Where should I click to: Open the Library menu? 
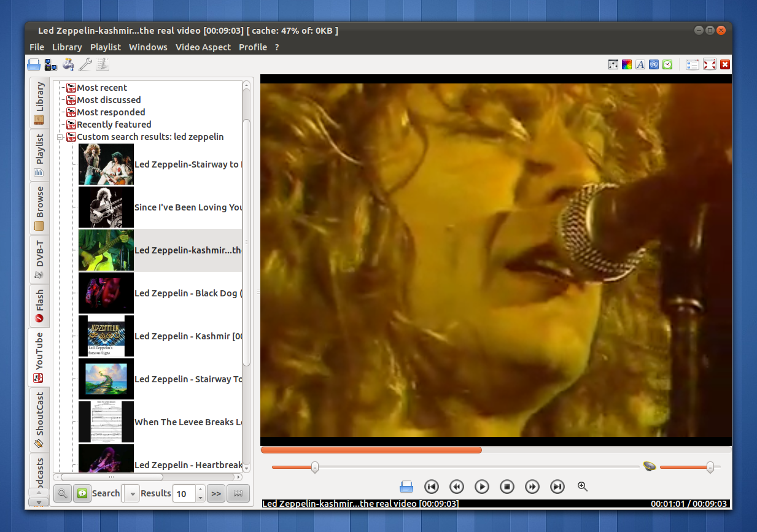[67, 47]
